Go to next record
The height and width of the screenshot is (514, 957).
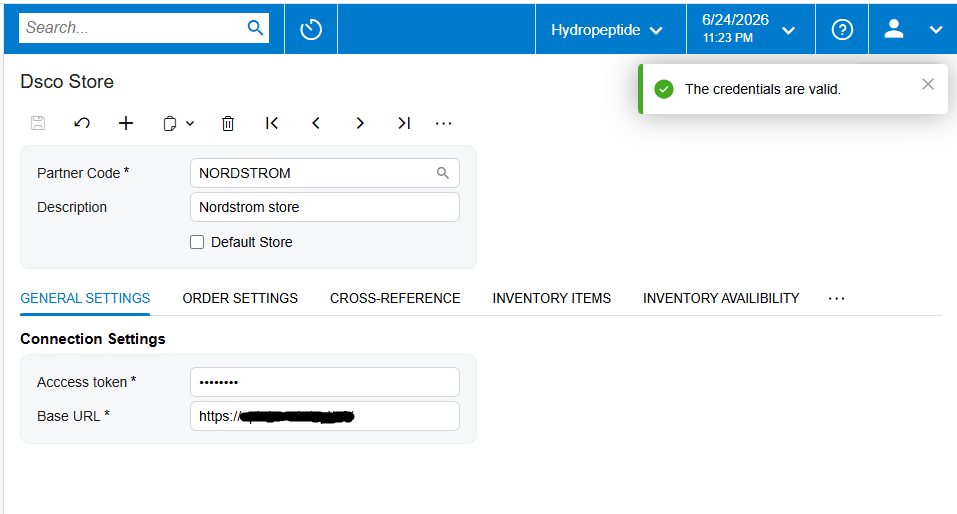pyautogui.click(x=360, y=123)
